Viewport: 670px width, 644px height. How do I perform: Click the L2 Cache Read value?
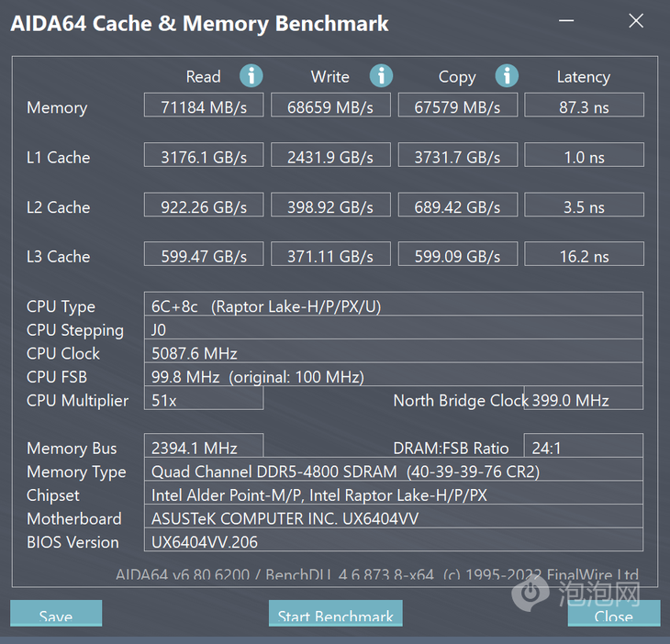[204, 205]
